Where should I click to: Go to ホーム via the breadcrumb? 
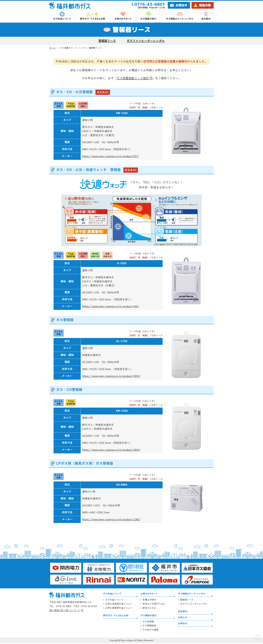tap(52, 48)
